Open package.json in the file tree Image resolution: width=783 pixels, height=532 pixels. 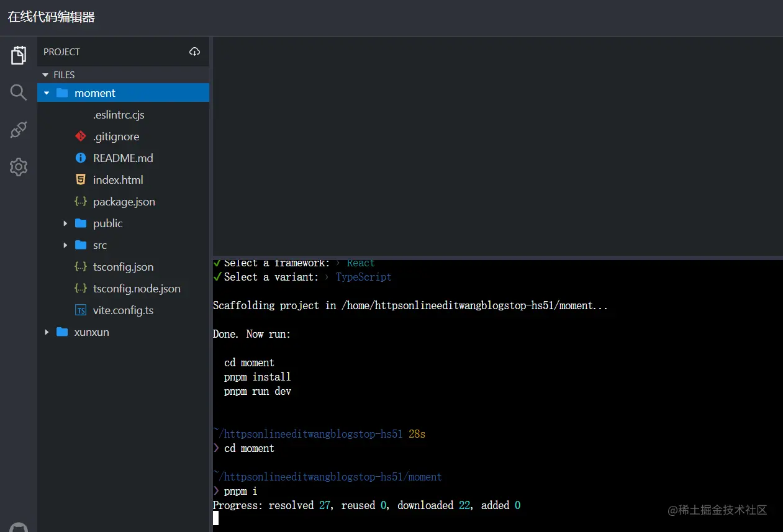(123, 202)
